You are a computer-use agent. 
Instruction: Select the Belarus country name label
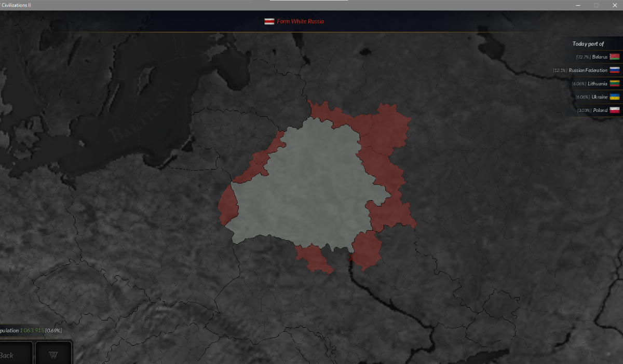point(599,57)
